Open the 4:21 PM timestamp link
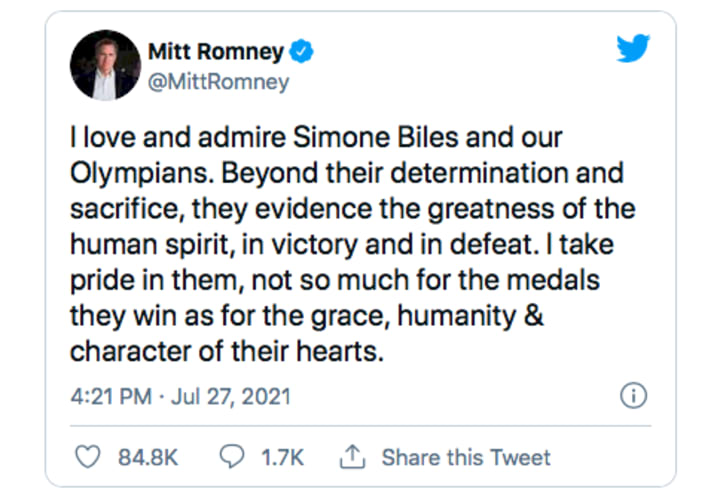720x492 pixels. (109, 397)
